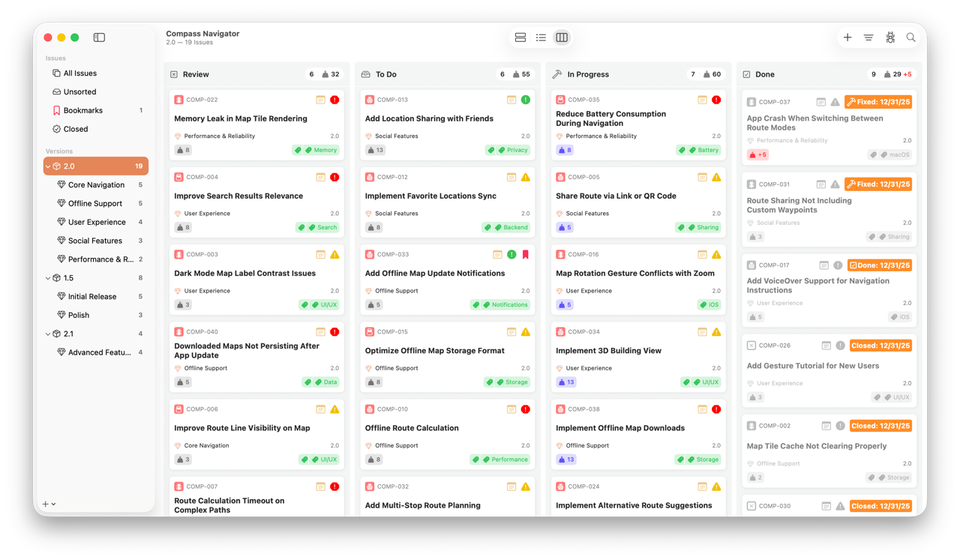Click note icon on COMP-022 card
960x560 pixels.
320,100
